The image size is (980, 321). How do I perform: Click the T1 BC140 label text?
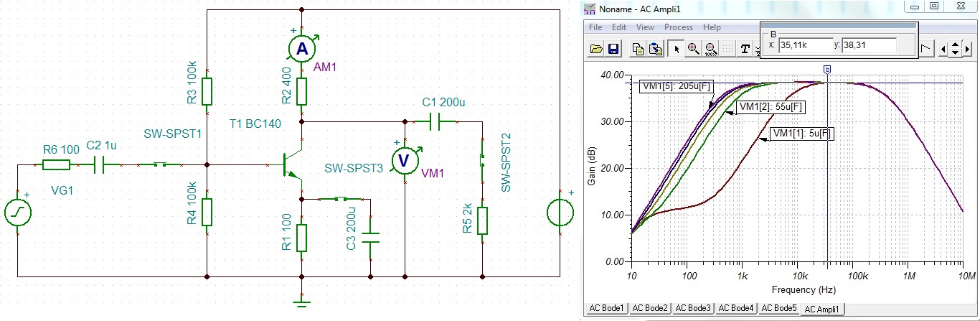[255, 124]
